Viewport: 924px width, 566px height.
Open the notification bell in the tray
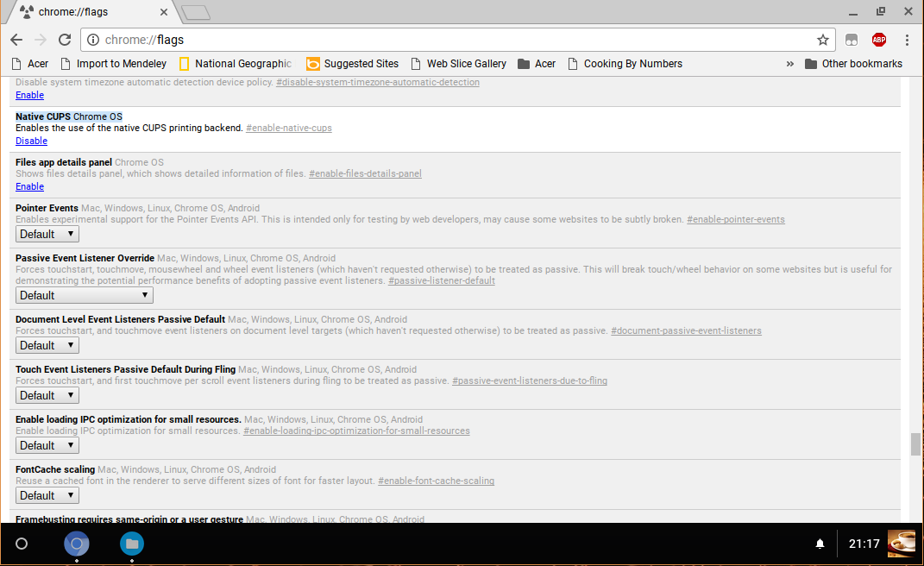820,544
